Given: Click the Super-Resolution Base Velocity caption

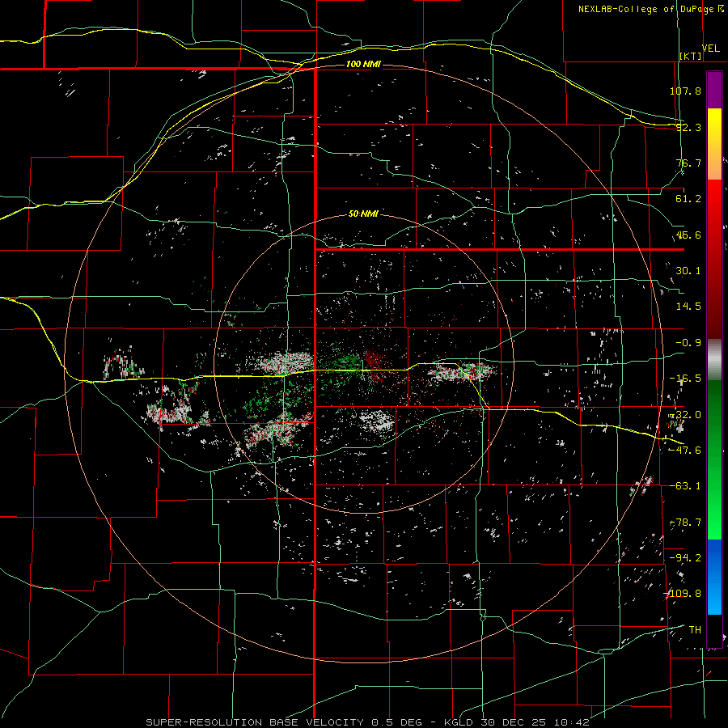Looking at the screenshot, I should coord(367,722).
